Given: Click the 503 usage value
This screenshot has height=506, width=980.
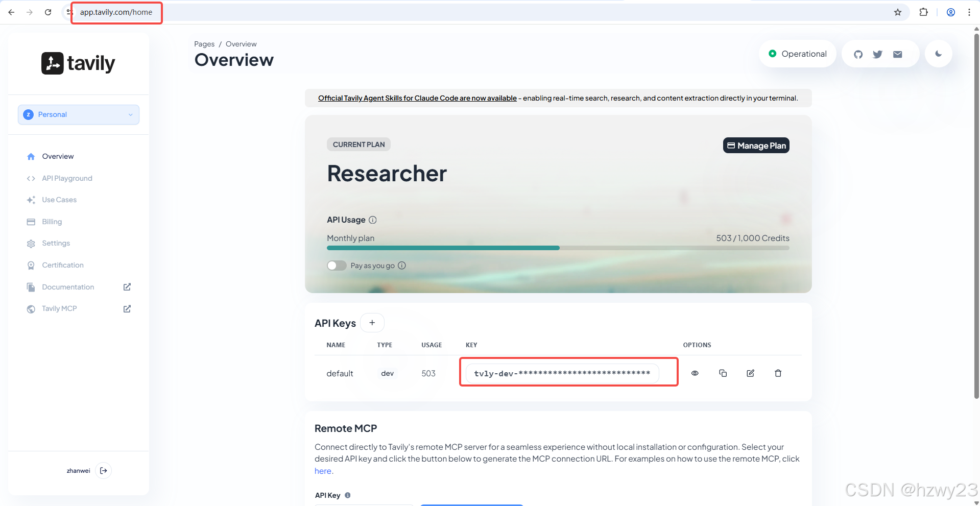Looking at the screenshot, I should pos(428,373).
